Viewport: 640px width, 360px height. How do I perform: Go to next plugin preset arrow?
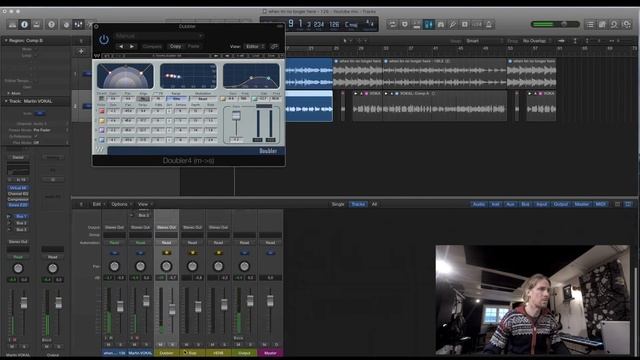pyautogui.click(x=131, y=46)
